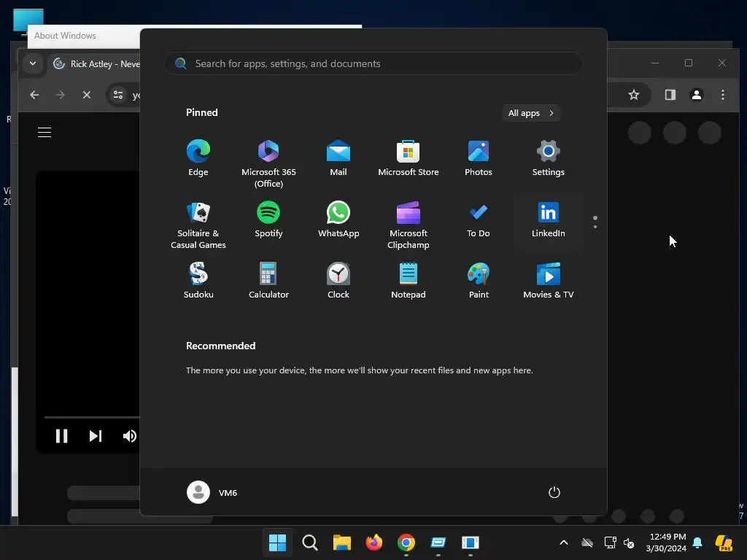Minimize the Chrome window
The width and height of the screenshot is (747, 560).
point(655,63)
